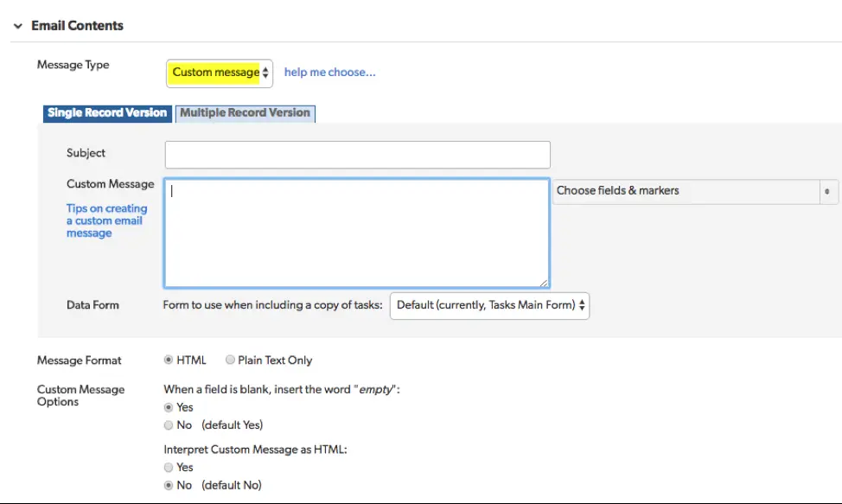Image resolution: width=842 pixels, height=504 pixels.
Task: Open the Data Form dropdown
Action: pyautogui.click(x=490, y=305)
